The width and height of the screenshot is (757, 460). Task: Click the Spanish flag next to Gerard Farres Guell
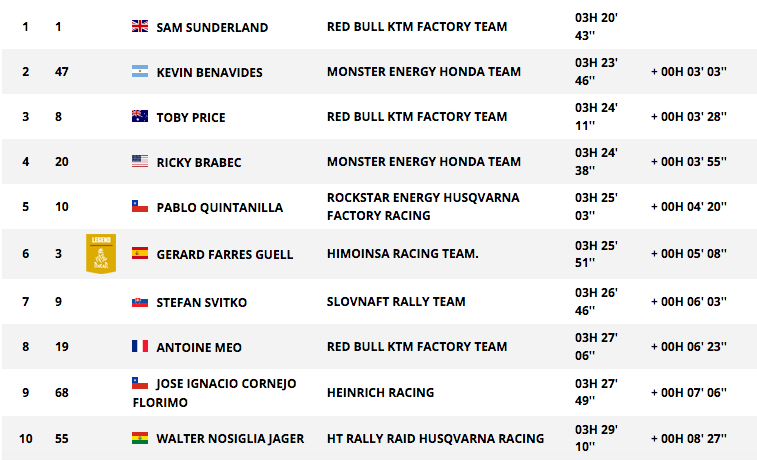pos(140,253)
